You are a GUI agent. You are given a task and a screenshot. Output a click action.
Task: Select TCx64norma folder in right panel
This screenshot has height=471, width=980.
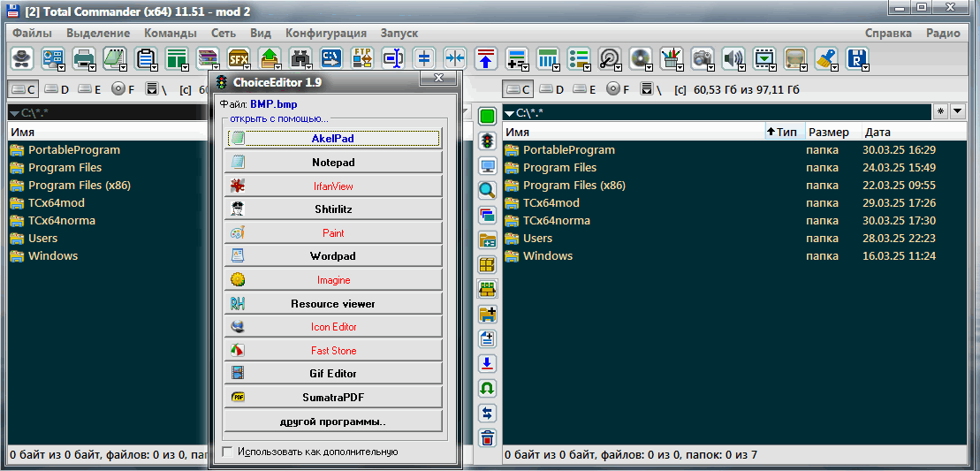(556, 221)
